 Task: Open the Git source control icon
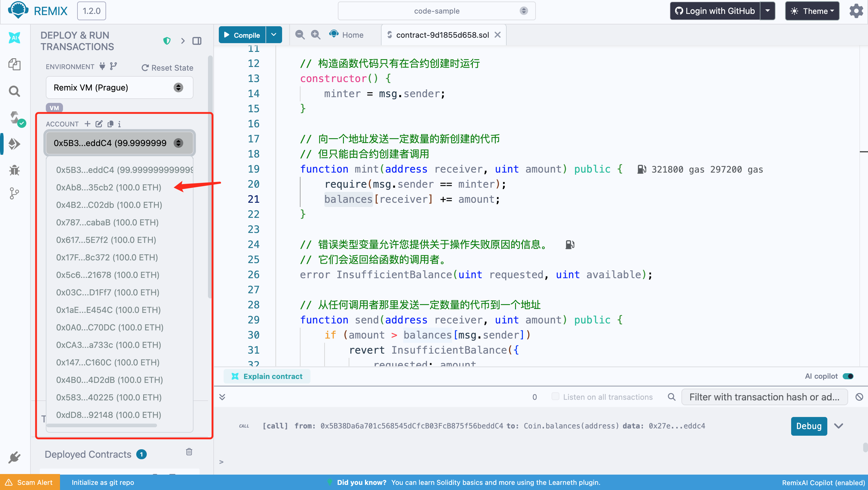[14, 194]
